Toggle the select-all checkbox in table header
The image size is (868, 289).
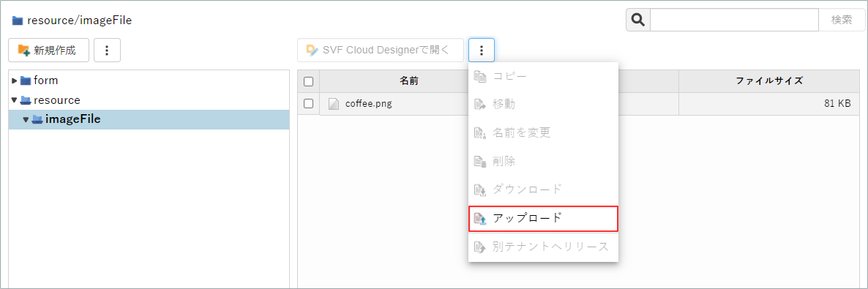(x=309, y=81)
